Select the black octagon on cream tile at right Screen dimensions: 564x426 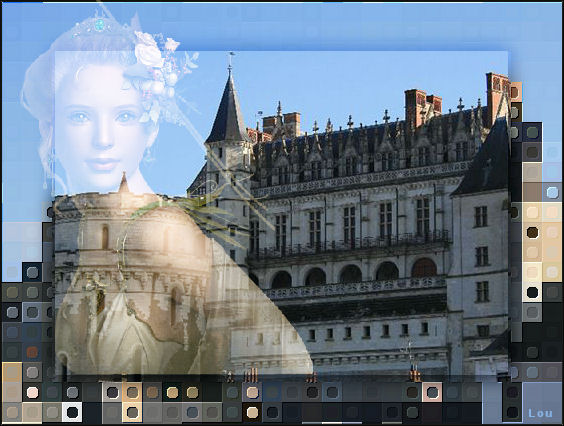click(x=532, y=292)
